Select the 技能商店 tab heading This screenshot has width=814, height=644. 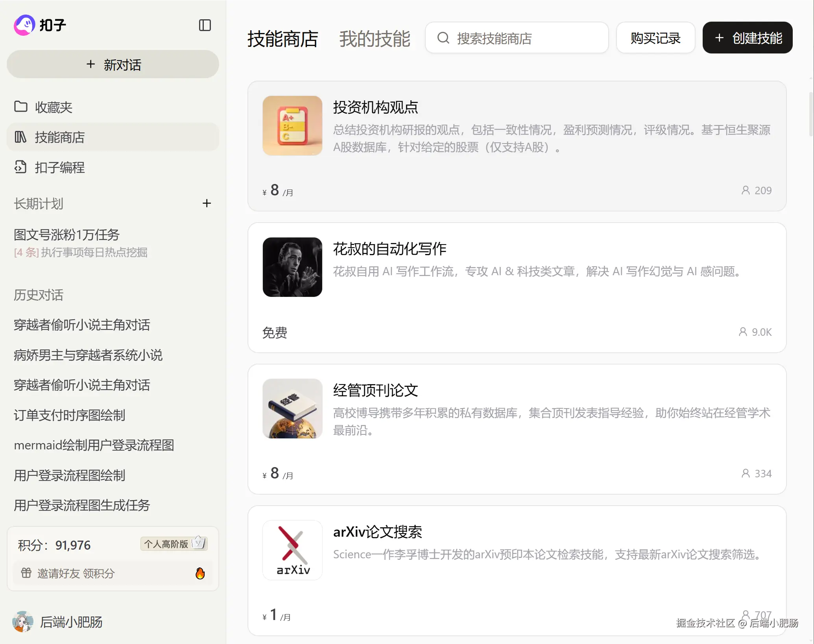click(x=282, y=39)
